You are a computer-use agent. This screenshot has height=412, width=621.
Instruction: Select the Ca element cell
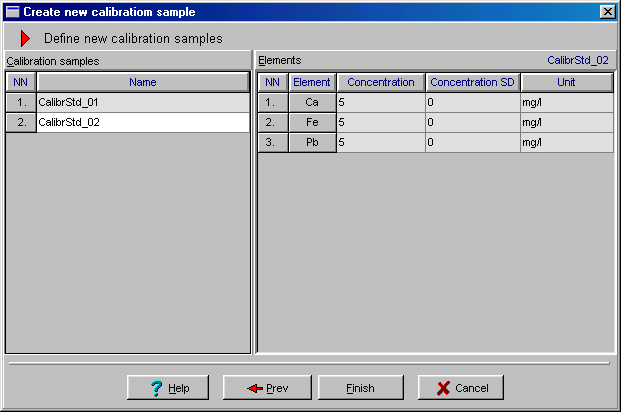click(x=312, y=103)
